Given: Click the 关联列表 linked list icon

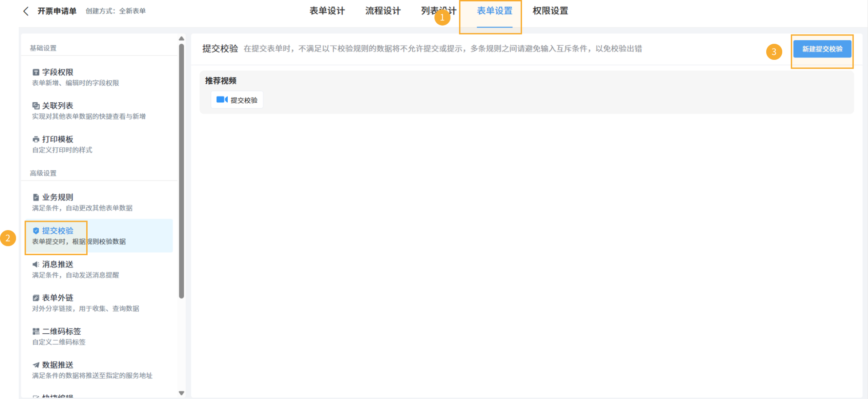Looking at the screenshot, I should click(36, 105).
